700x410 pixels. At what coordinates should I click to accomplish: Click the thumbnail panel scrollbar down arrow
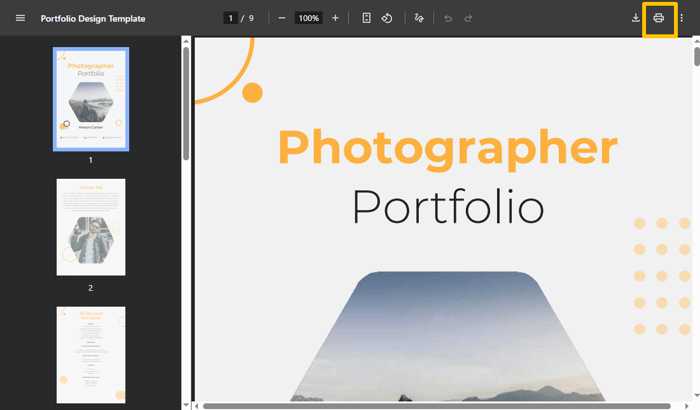coord(186,405)
